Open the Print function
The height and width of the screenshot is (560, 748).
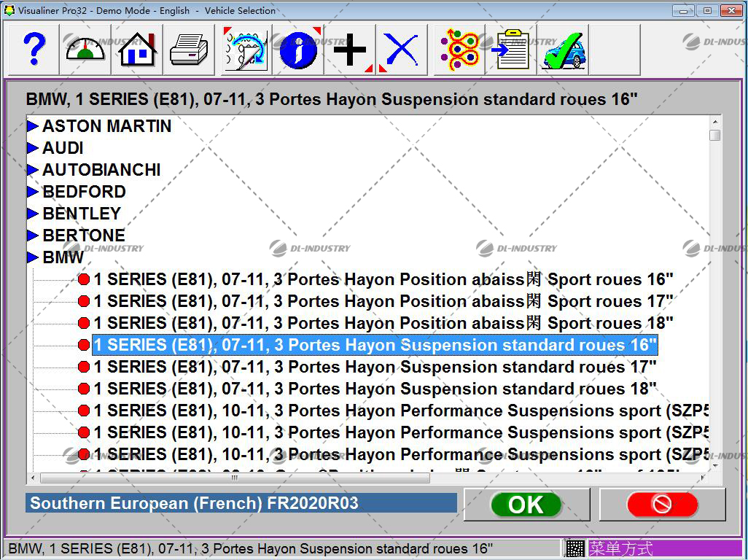pyautogui.click(x=189, y=50)
